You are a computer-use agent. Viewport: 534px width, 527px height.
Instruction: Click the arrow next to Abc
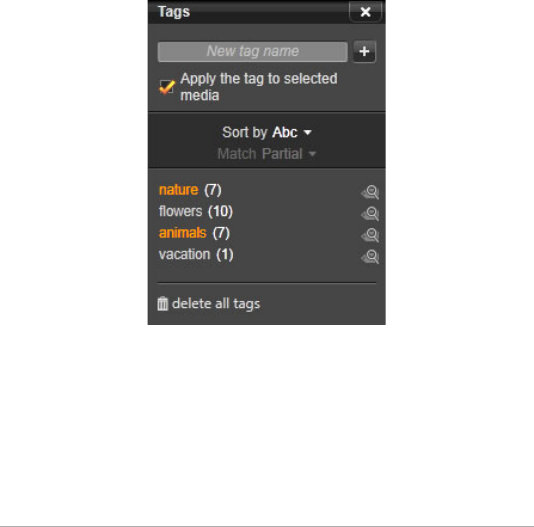point(308,133)
